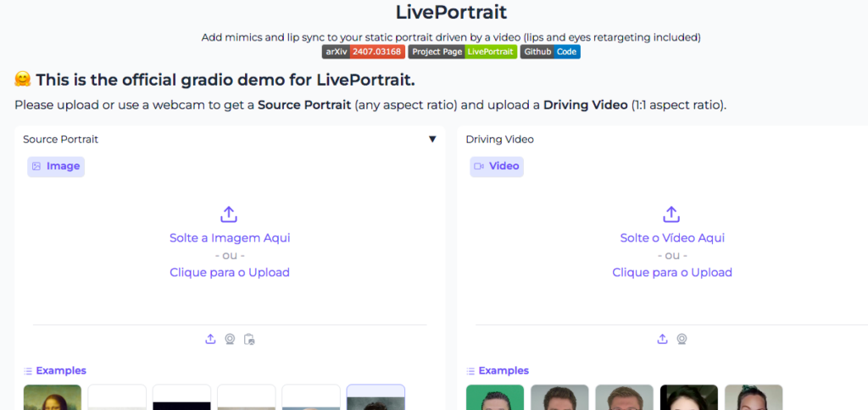Image resolution: width=868 pixels, height=410 pixels.
Task: Select the Image tab in Source Portrait
Action: click(x=56, y=166)
